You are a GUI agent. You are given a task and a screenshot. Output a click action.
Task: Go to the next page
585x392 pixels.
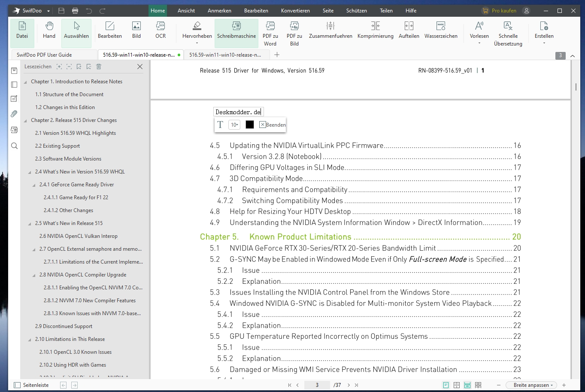[x=349, y=385]
